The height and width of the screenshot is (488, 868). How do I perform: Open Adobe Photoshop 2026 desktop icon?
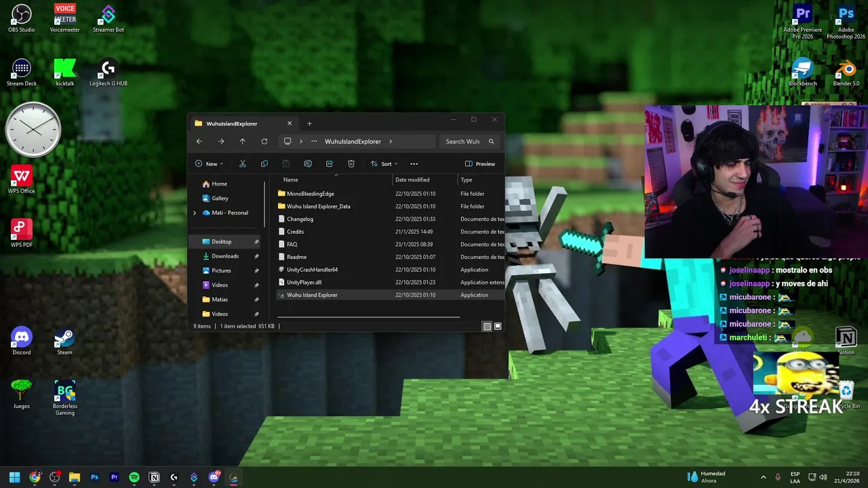(x=846, y=22)
